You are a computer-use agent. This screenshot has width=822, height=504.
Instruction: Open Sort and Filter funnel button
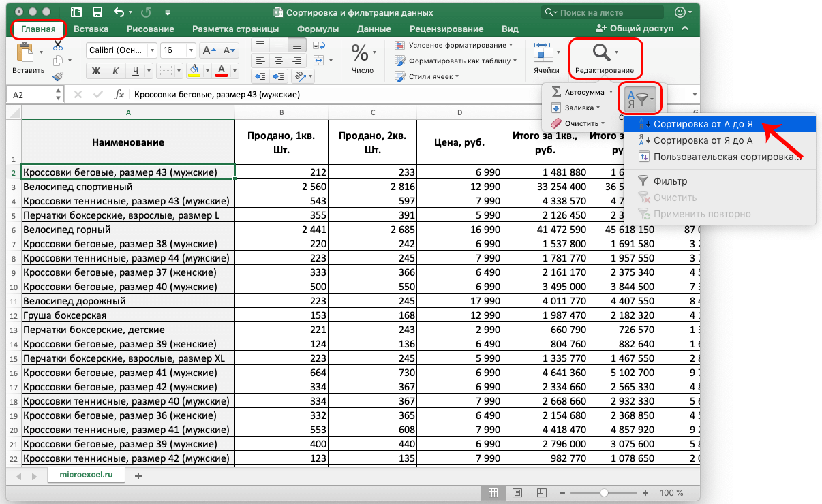[x=640, y=99]
